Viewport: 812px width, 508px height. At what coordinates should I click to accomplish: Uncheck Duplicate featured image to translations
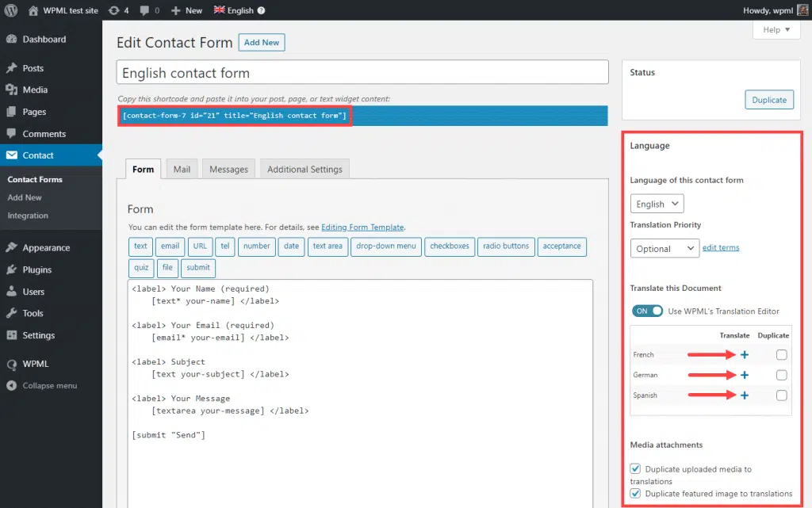click(x=635, y=494)
